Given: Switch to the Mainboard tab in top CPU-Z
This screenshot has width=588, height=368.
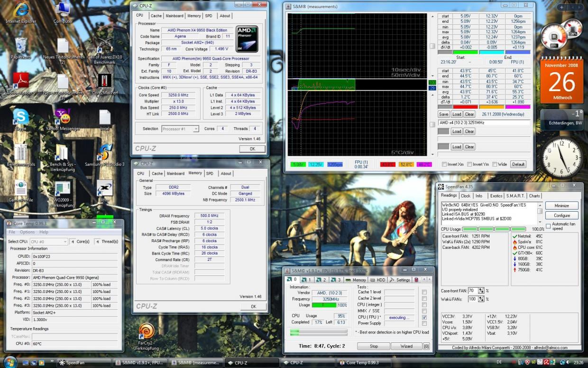Looking at the screenshot, I should (x=175, y=16).
